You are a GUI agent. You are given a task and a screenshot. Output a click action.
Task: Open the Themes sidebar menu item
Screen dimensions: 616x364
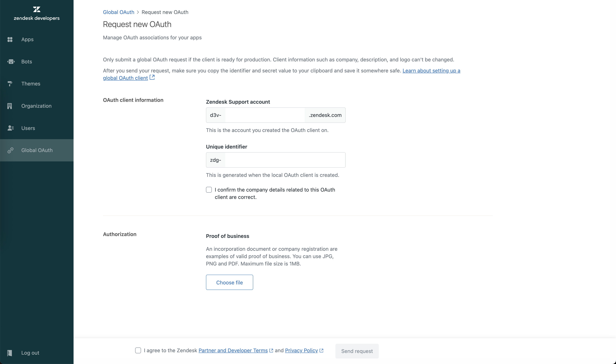click(x=31, y=84)
